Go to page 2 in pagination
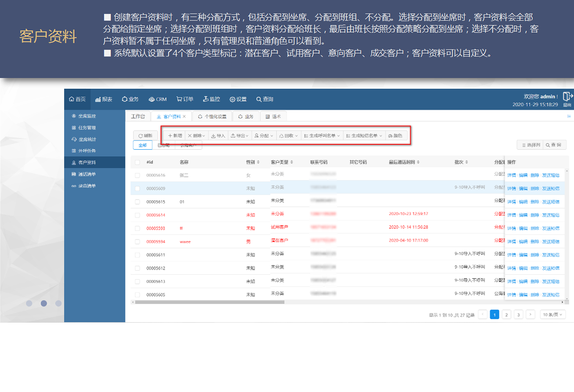Image resolution: width=574 pixels, height=392 pixels. click(x=506, y=315)
